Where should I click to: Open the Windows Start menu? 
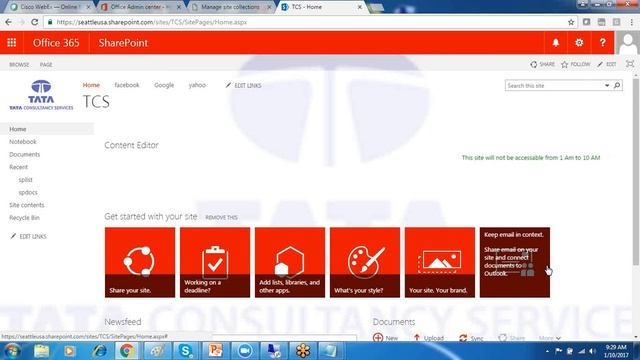(x=12, y=351)
